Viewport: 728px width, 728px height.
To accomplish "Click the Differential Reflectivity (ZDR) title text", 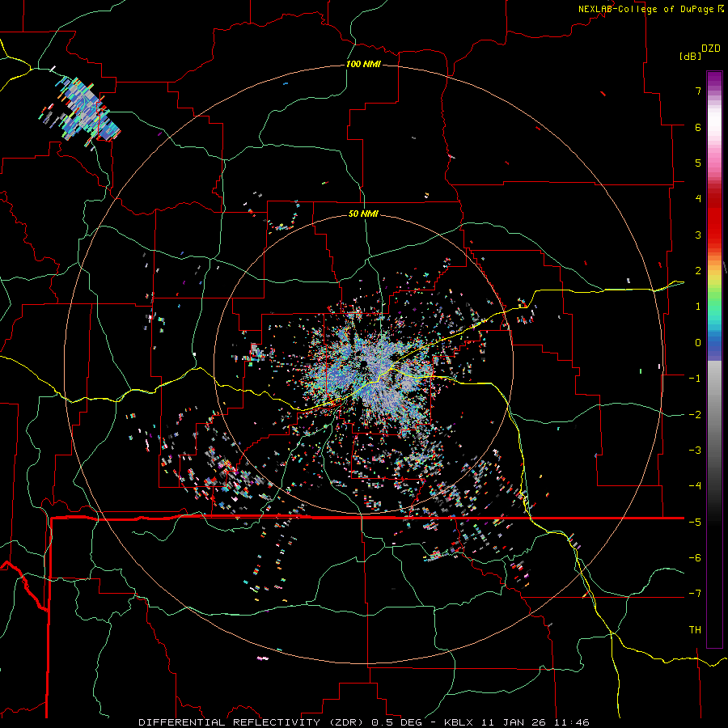I will click(252, 722).
